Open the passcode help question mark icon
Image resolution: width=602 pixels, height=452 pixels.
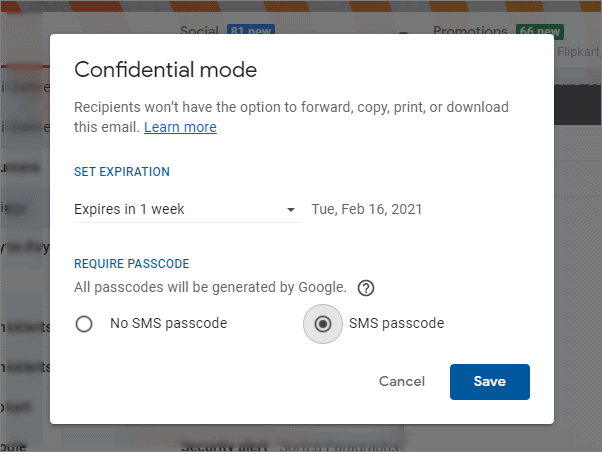pos(366,288)
